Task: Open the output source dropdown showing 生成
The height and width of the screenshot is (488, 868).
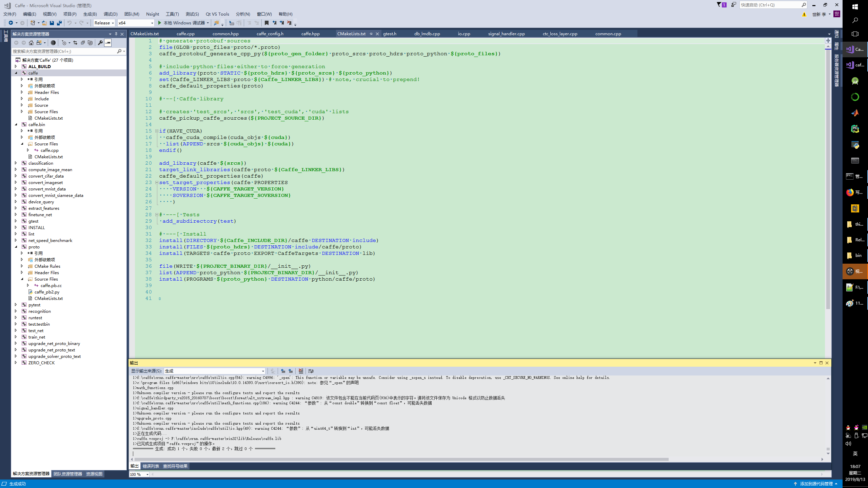Action: click(x=214, y=371)
